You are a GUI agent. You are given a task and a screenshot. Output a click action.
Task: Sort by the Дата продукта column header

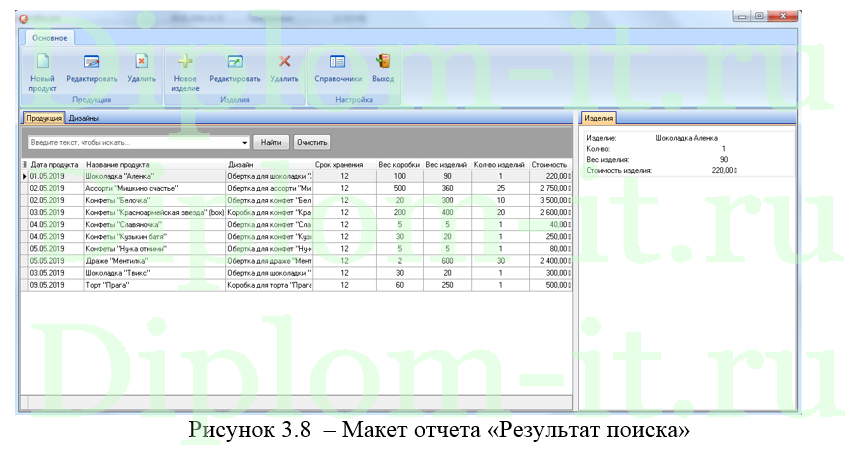pyautogui.click(x=55, y=164)
